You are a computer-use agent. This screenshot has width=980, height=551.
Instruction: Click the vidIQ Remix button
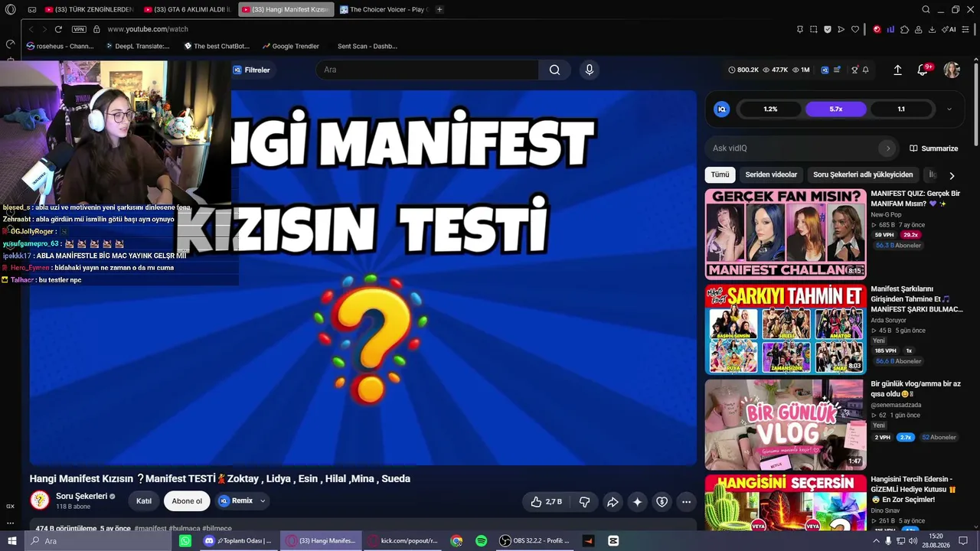[236, 501]
